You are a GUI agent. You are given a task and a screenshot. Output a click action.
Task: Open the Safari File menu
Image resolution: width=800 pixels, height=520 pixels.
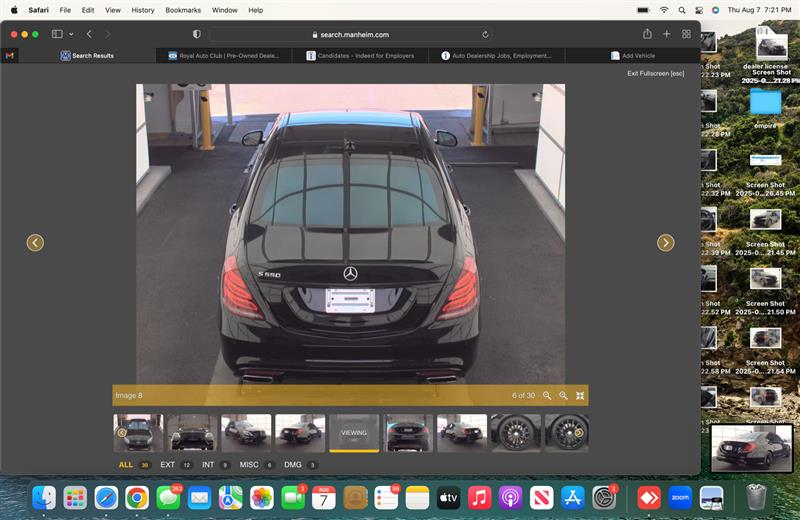point(65,10)
